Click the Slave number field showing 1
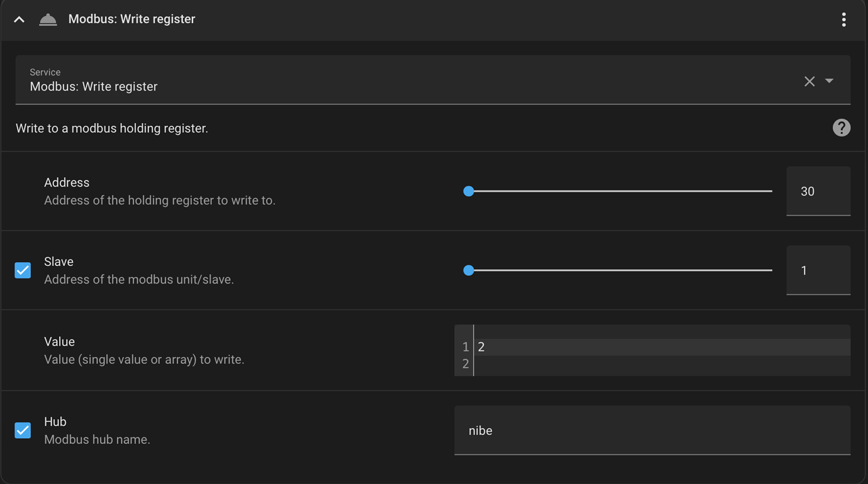 tap(818, 270)
